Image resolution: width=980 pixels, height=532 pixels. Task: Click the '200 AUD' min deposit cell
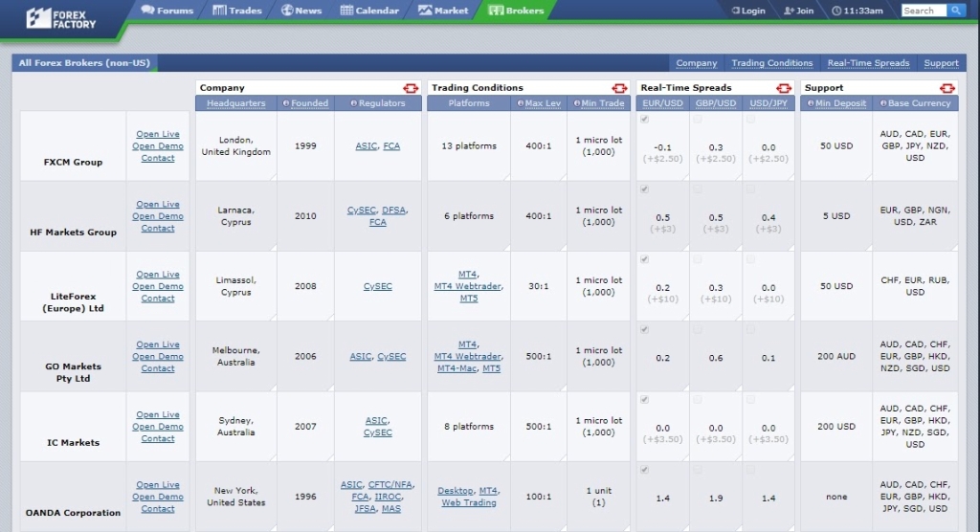836,356
